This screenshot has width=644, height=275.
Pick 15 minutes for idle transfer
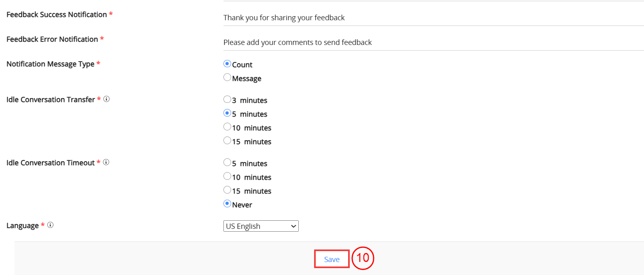click(x=227, y=141)
